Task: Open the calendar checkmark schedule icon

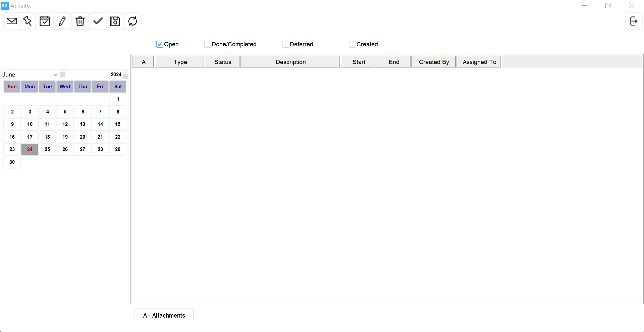Action: tap(45, 21)
